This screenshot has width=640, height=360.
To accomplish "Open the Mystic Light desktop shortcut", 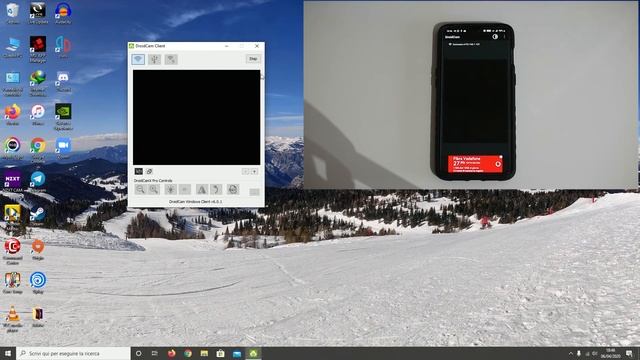I will pyautogui.click(x=13, y=148).
